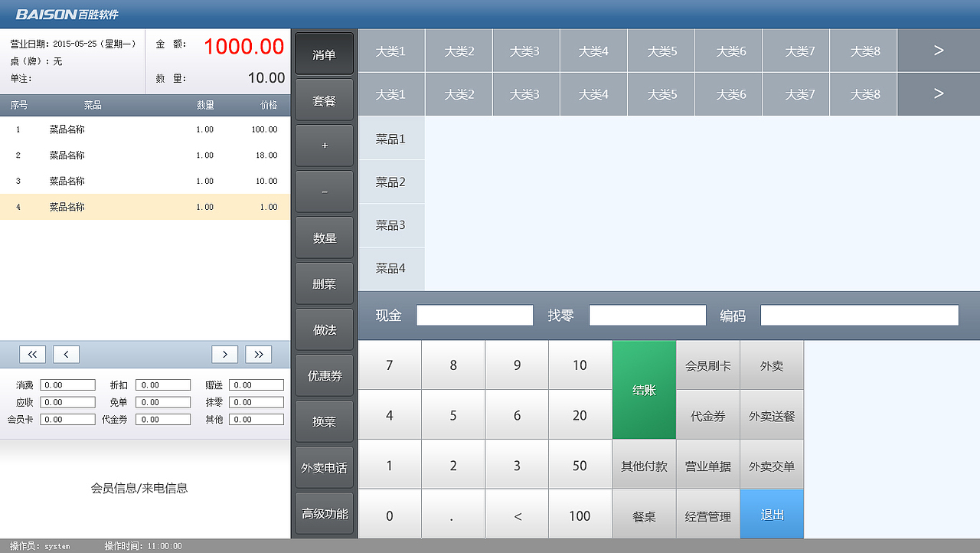Select 大类1 in the top category row
The image size is (980, 553).
click(x=391, y=51)
